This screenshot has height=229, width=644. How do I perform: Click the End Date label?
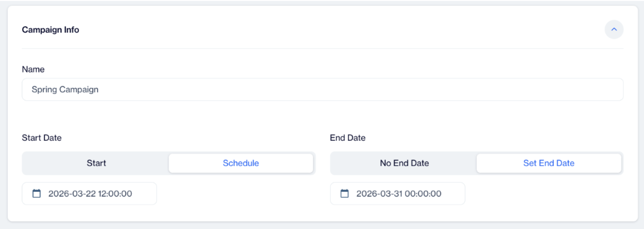[x=348, y=138]
